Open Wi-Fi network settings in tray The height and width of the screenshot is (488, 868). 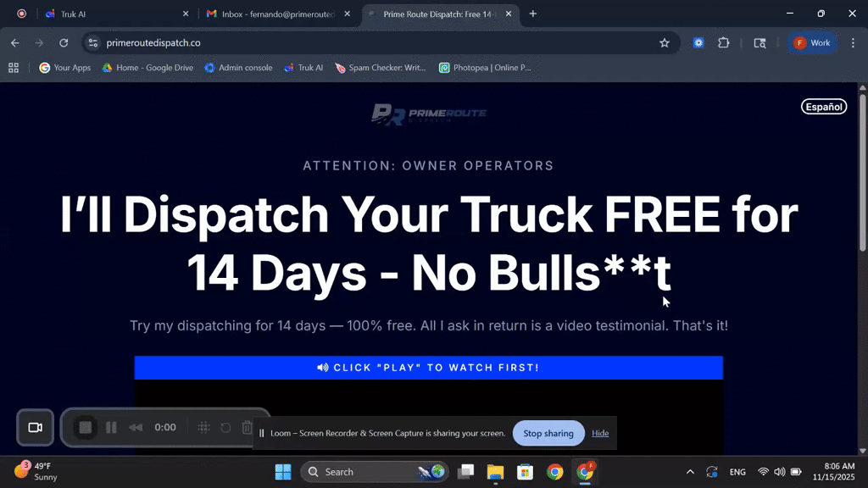(x=764, y=472)
